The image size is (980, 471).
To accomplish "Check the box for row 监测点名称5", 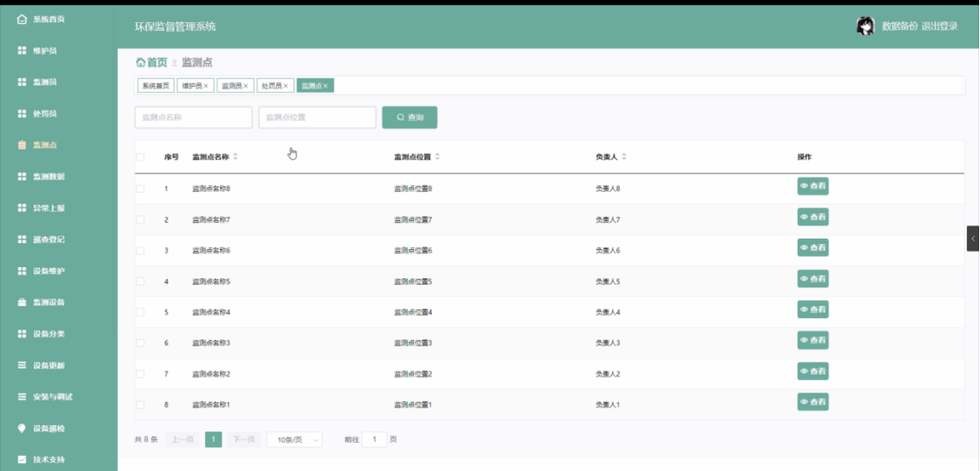I will click(x=140, y=282).
